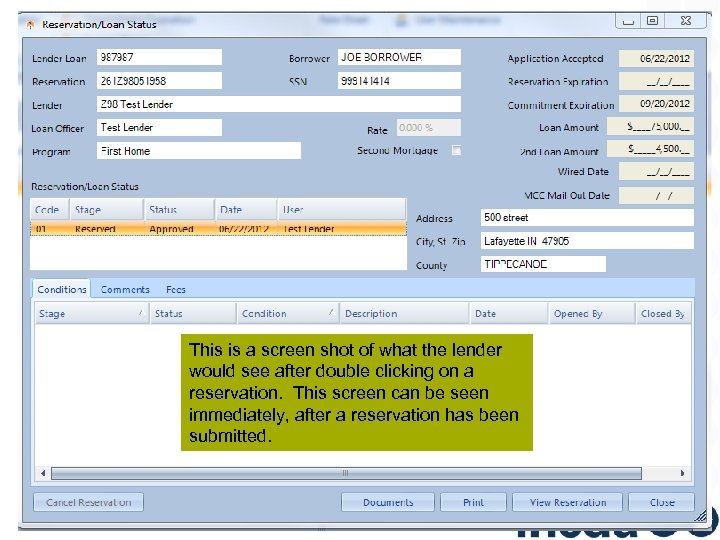Viewport: 720px width, 540px height.
Task: Click the Reservation Expiration date field
Action: (656, 82)
